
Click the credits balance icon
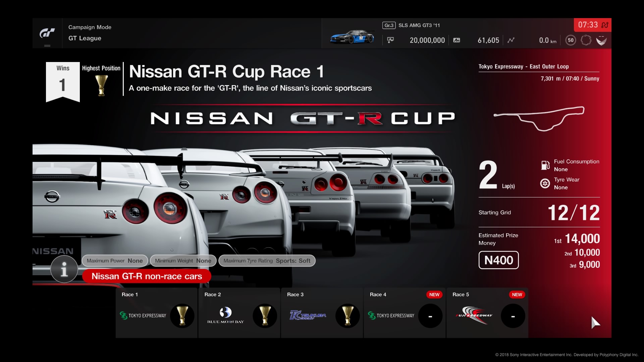(x=390, y=40)
